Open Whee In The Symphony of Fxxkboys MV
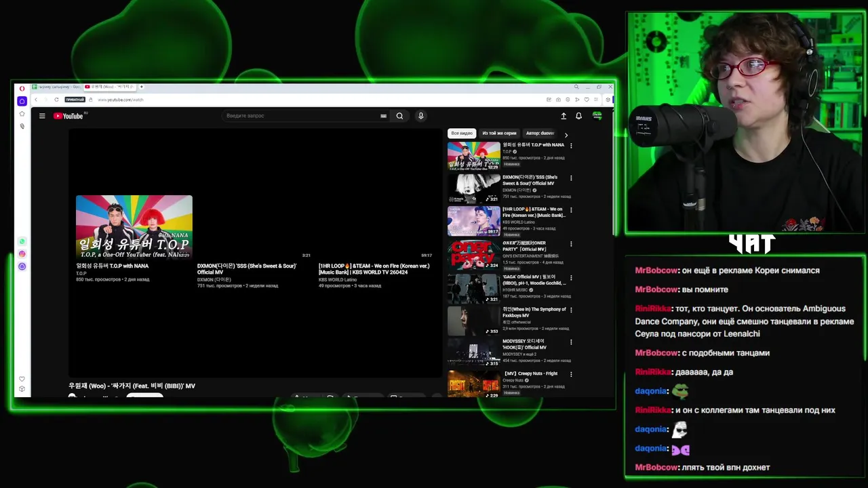 coord(534,312)
